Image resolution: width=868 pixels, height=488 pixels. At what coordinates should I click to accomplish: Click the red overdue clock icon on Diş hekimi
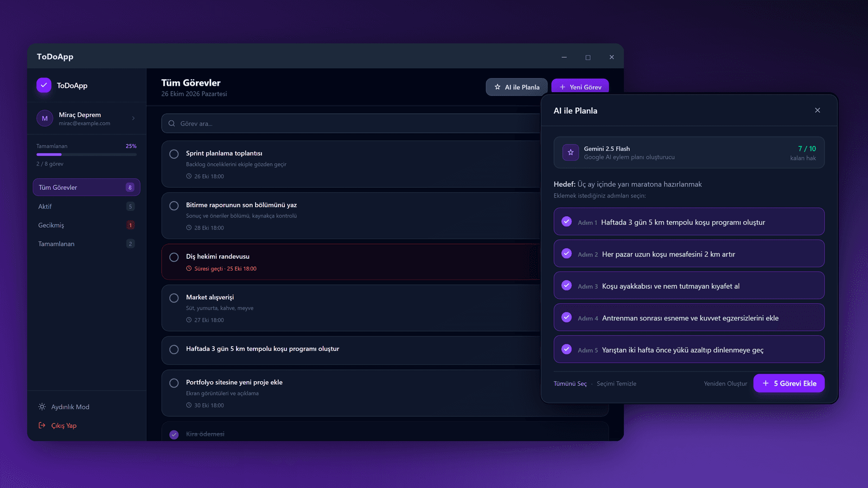pyautogui.click(x=189, y=268)
